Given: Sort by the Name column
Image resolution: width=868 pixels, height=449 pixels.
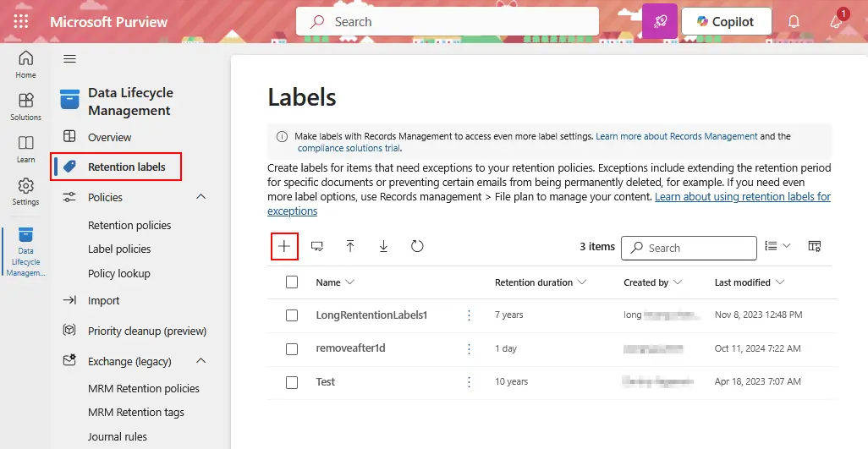Looking at the screenshot, I should [x=335, y=282].
